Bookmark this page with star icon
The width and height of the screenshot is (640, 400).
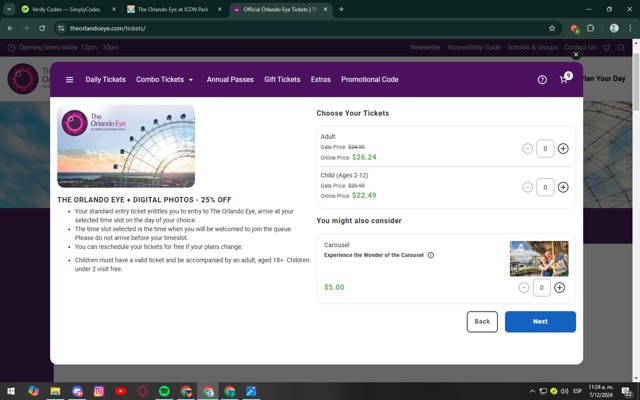(x=552, y=28)
